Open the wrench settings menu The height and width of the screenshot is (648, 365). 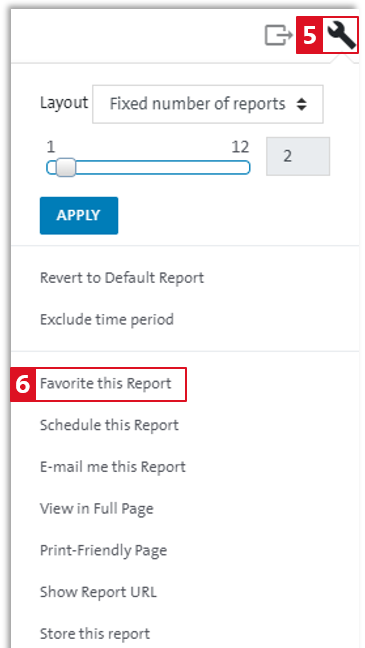[x=341, y=36]
